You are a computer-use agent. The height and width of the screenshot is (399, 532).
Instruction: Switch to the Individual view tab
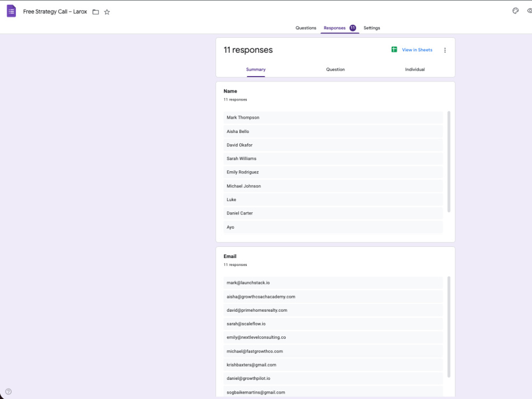pyautogui.click(x=414, y=69)
